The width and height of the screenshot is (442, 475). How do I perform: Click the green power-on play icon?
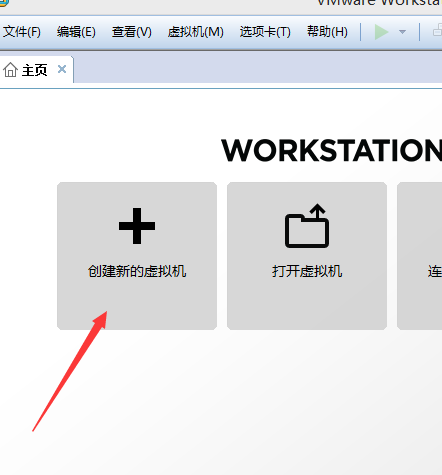coord(381,32)
